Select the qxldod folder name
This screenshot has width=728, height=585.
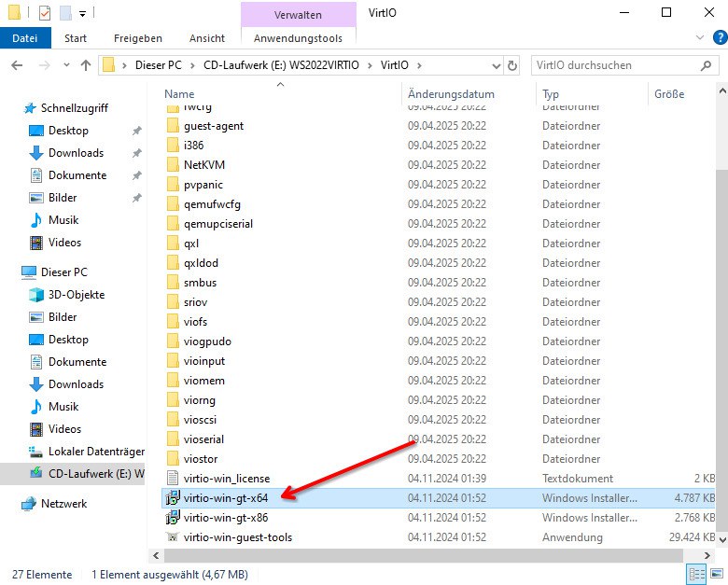pos(201,263)
